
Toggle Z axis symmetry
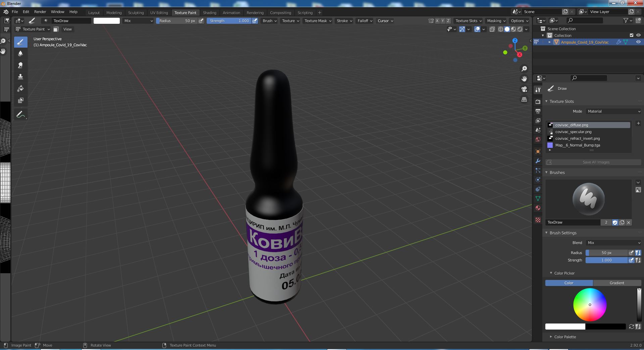(x=448, y=21)
